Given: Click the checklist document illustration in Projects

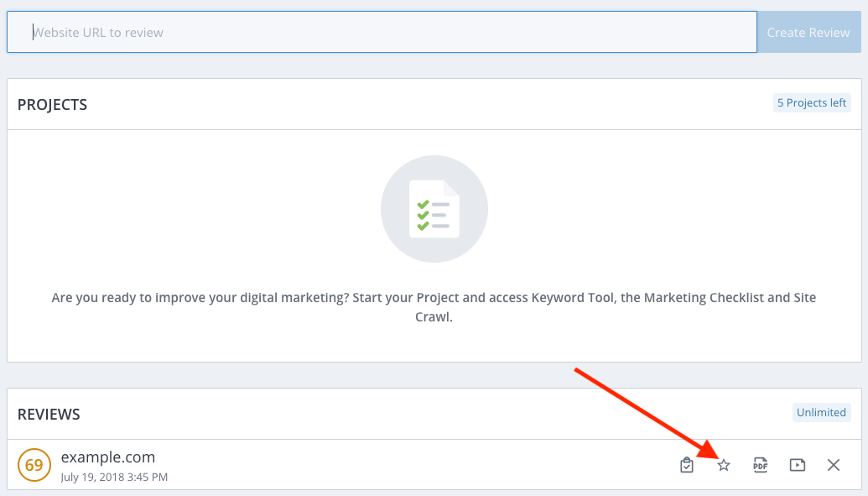Looking at the screenshot, I should click(x=434, y=209).
